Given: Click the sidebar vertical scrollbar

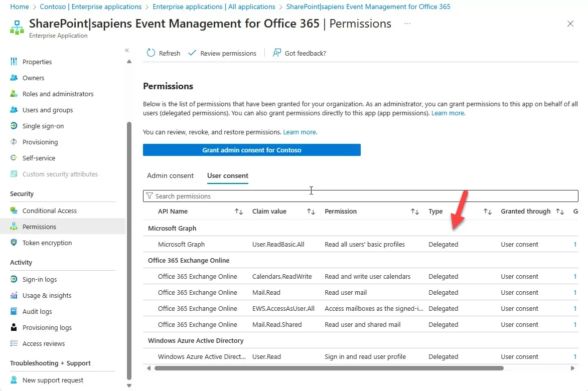Looking at the screenshot, I should (129, 251).
